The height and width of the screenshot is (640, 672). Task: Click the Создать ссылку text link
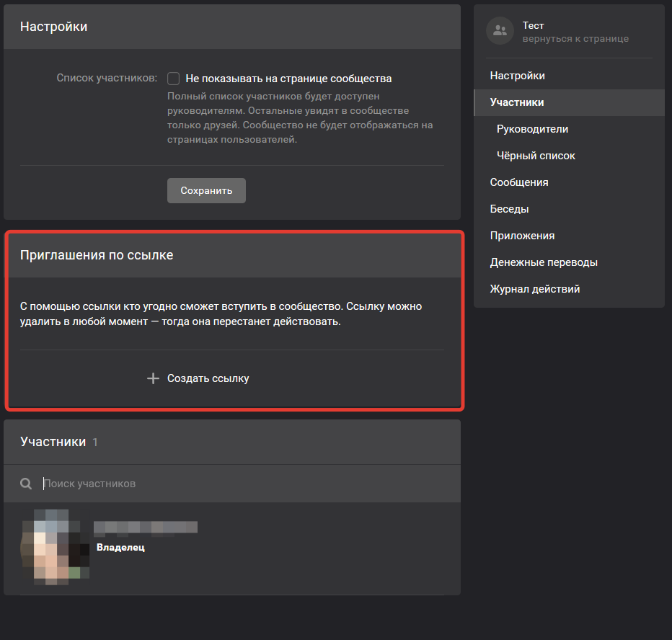208,378
